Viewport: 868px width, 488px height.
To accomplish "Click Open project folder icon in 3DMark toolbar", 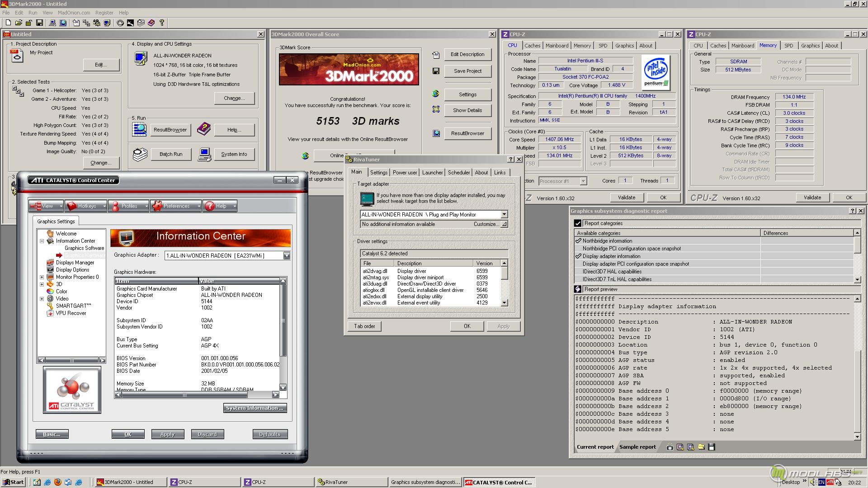I will click(19, 23).
